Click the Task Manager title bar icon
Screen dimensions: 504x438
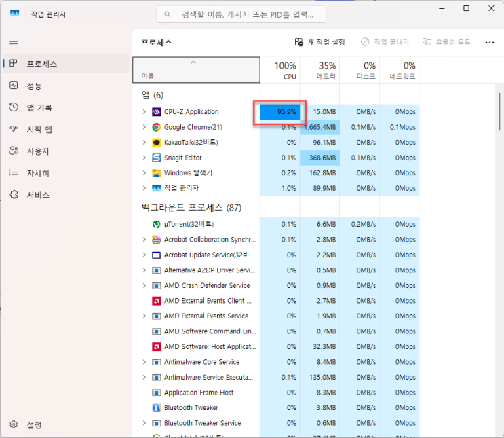(14, 13)
